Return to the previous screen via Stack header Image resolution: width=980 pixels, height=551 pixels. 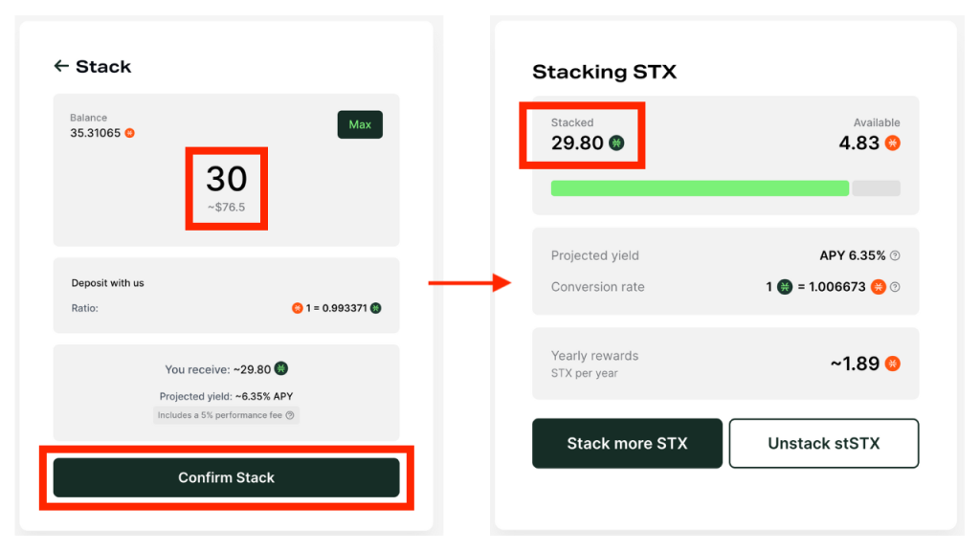click(105, 66)
